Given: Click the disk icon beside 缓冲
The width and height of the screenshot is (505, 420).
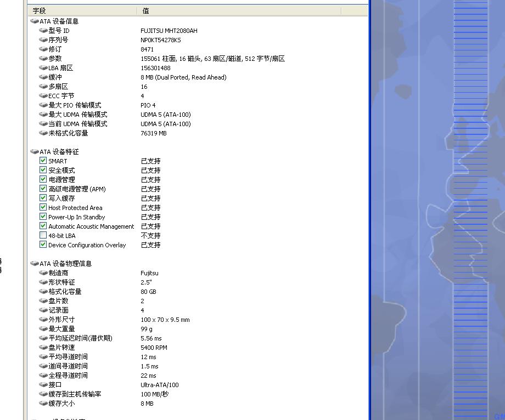Looking at the screenshot, I should click(x=43, y=77).
